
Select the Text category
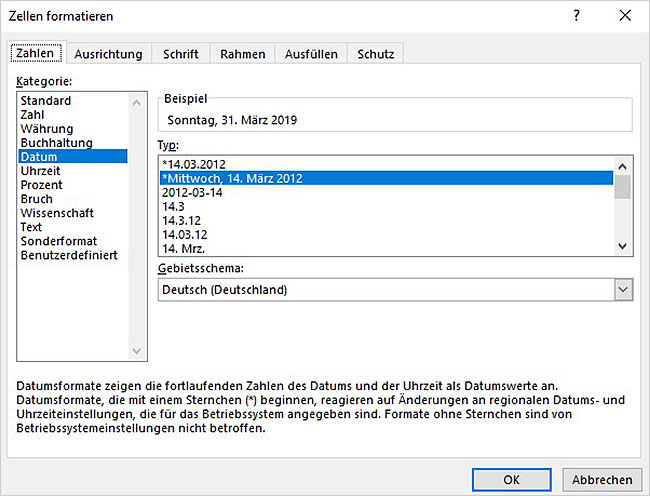coord(73,227)
